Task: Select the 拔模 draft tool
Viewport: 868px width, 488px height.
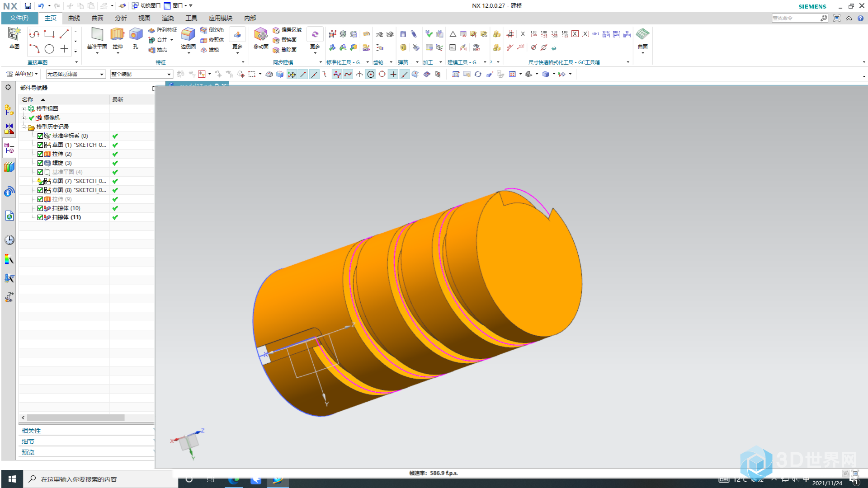Action: tap(210, 50)
